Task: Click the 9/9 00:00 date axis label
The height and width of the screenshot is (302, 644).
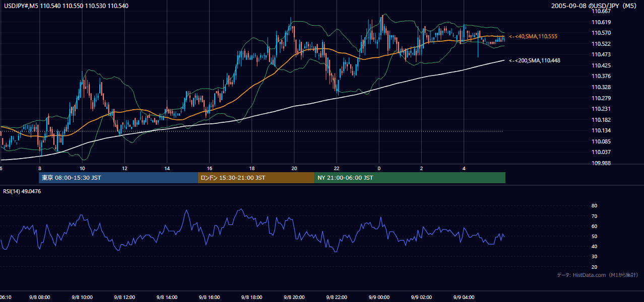Action: click(378, 297)
